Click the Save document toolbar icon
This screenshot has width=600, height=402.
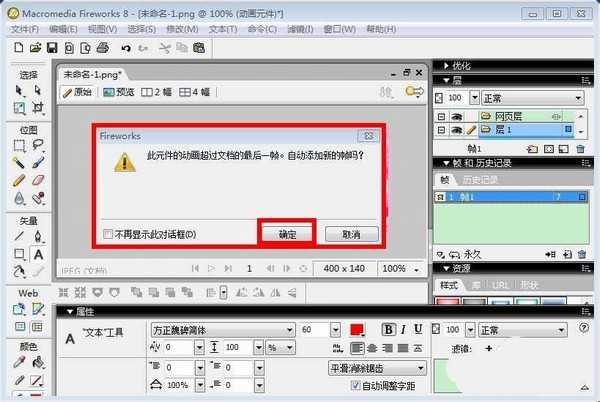[52, 47]
